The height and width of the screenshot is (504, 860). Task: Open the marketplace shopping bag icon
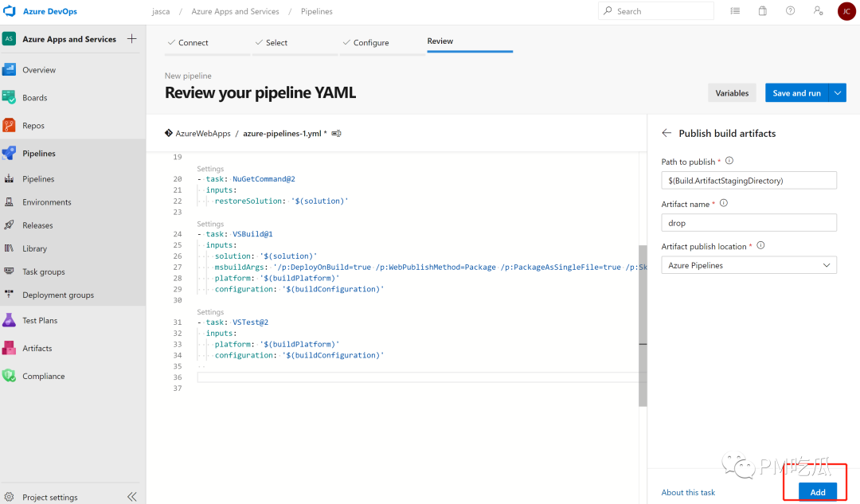point(762,11)
